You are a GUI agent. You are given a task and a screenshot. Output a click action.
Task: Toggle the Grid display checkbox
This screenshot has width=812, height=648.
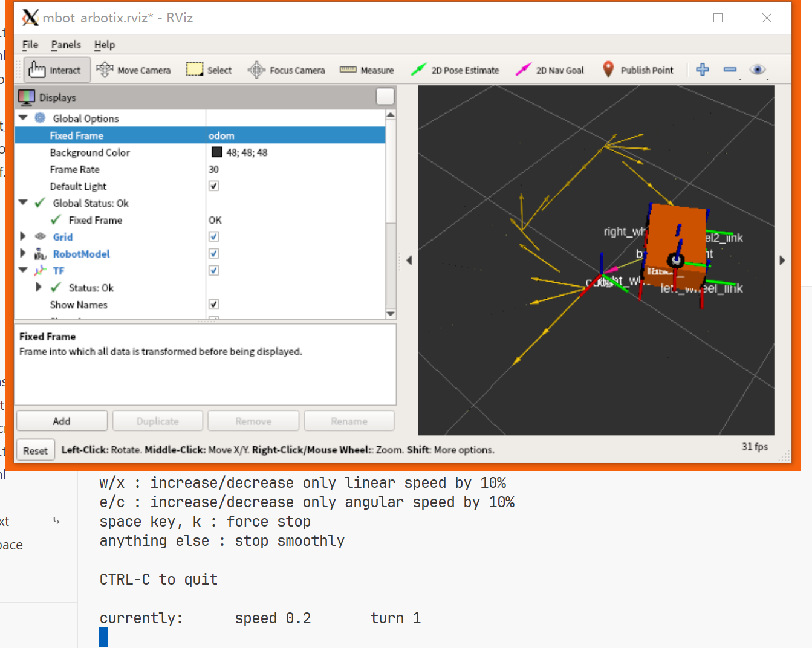(x=213, y=236)
